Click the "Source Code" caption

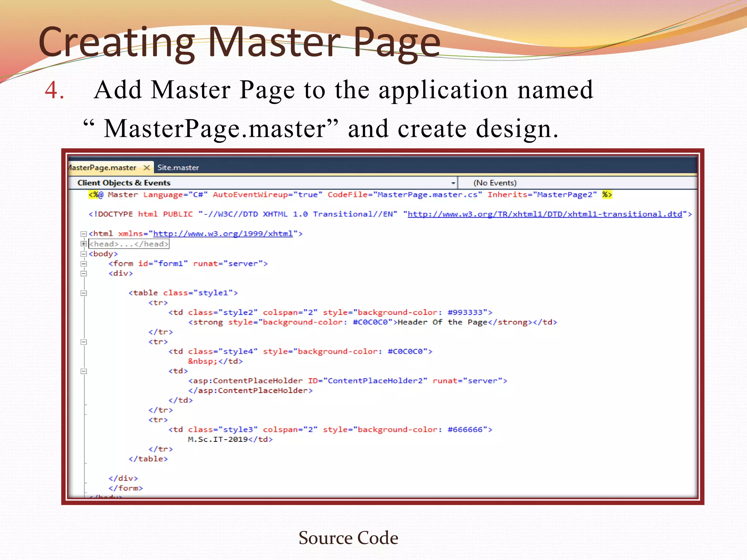[x=348, y=538]
